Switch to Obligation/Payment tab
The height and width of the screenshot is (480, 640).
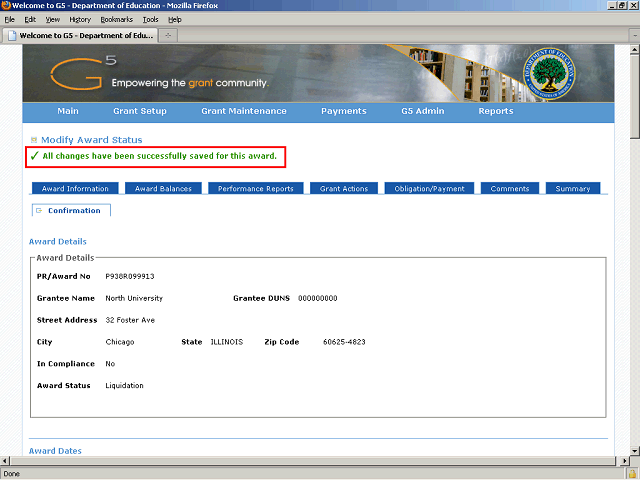click(x=429, y=189)
